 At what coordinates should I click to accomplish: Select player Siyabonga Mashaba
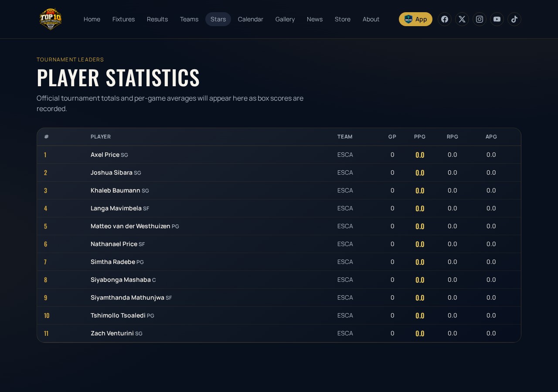point(121,280)
